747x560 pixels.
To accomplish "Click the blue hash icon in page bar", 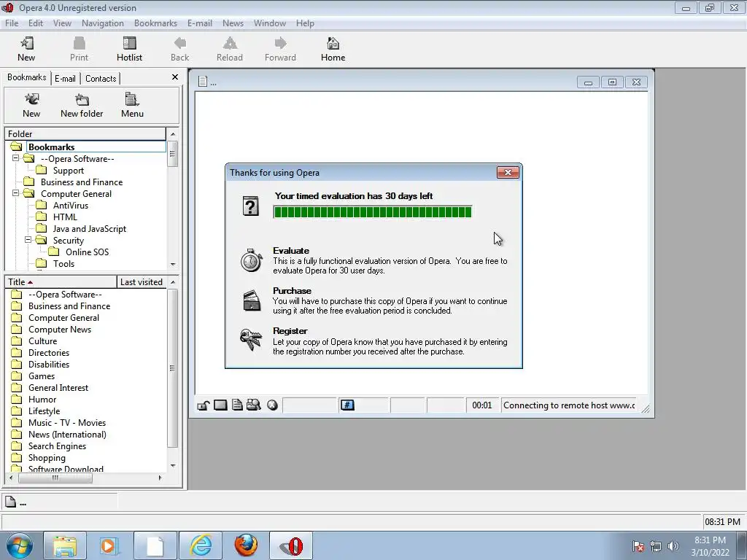I will tap(347, 405).
